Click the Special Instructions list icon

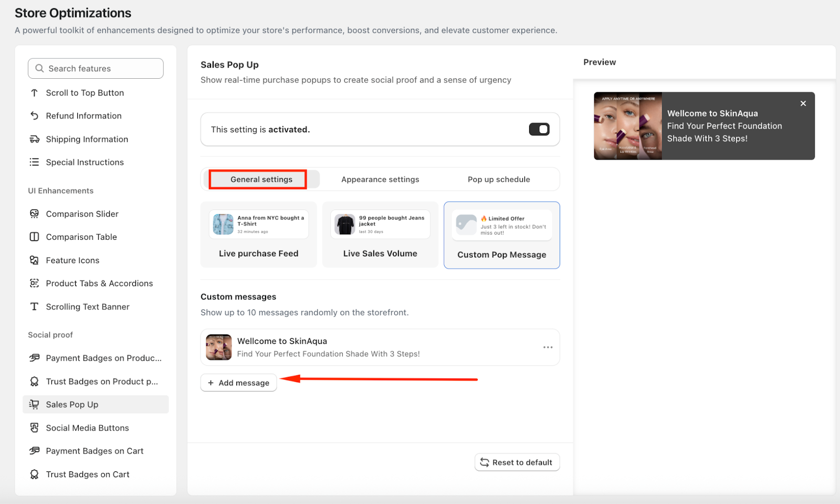pos(34,162)
